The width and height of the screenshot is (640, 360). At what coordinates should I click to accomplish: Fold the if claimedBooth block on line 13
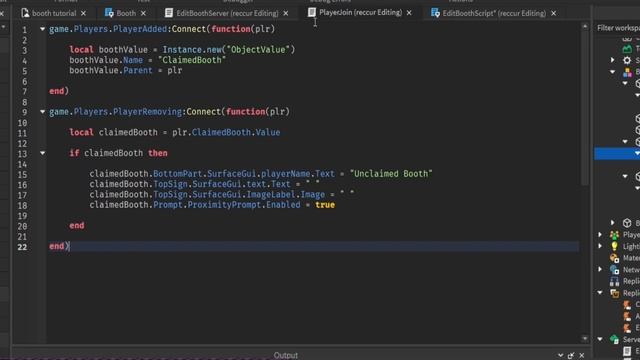(x=42, y=153)
